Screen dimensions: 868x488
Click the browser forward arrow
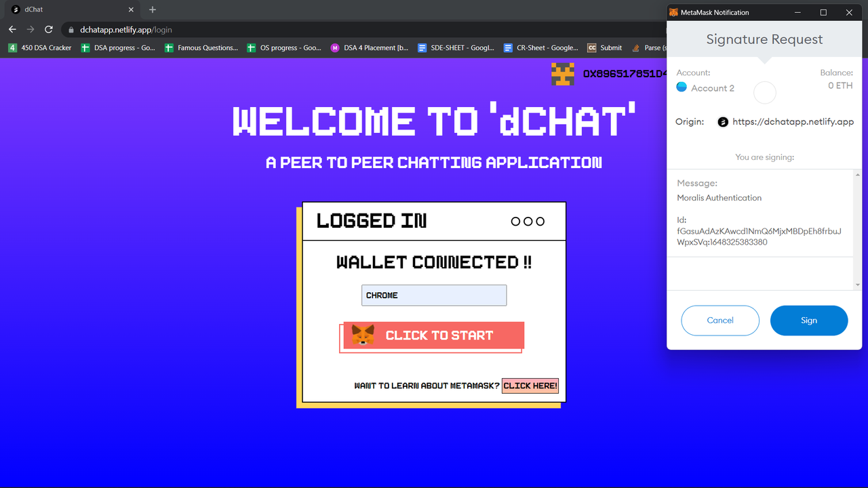[x=31, y=30]
